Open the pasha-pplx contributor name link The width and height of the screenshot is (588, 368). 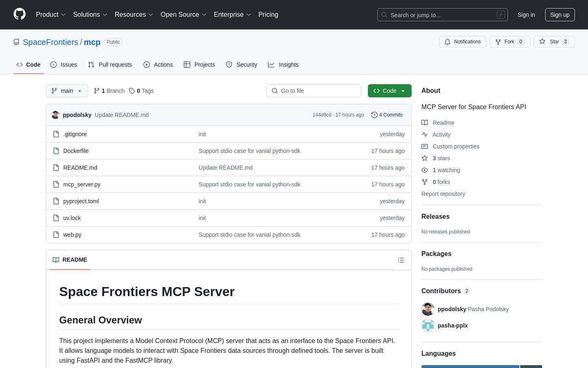[453, 325]
